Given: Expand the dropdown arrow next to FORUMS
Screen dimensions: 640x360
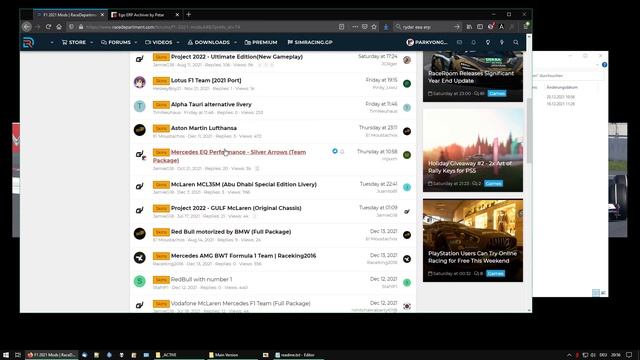Looking at the screenshot, I should point(136,42).
